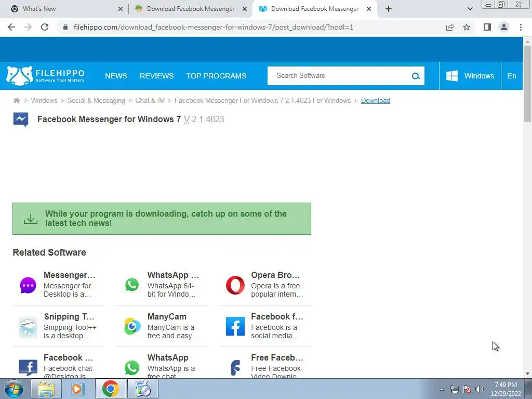Open the ManyCam icon

tap(132, 326)
